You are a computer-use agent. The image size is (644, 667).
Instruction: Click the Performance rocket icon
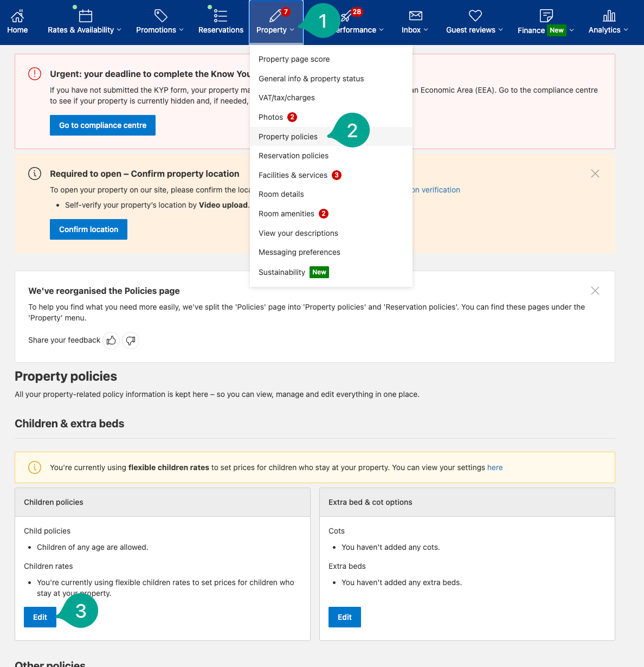point(345,16)
